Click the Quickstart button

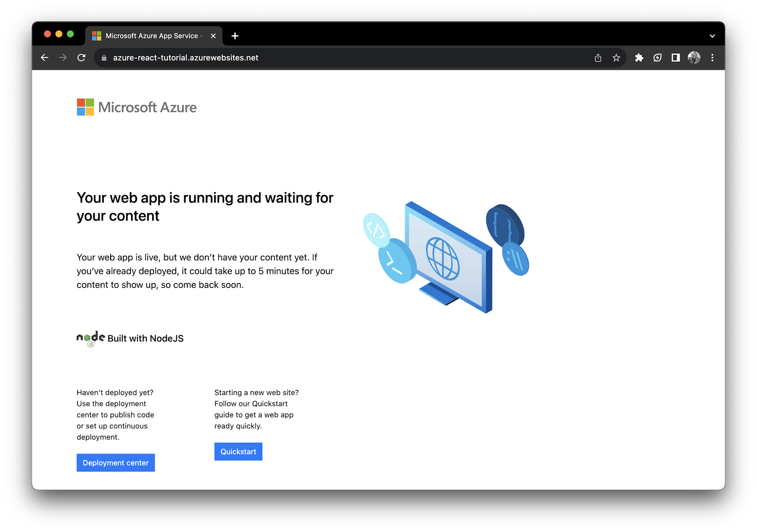(238, 451)
